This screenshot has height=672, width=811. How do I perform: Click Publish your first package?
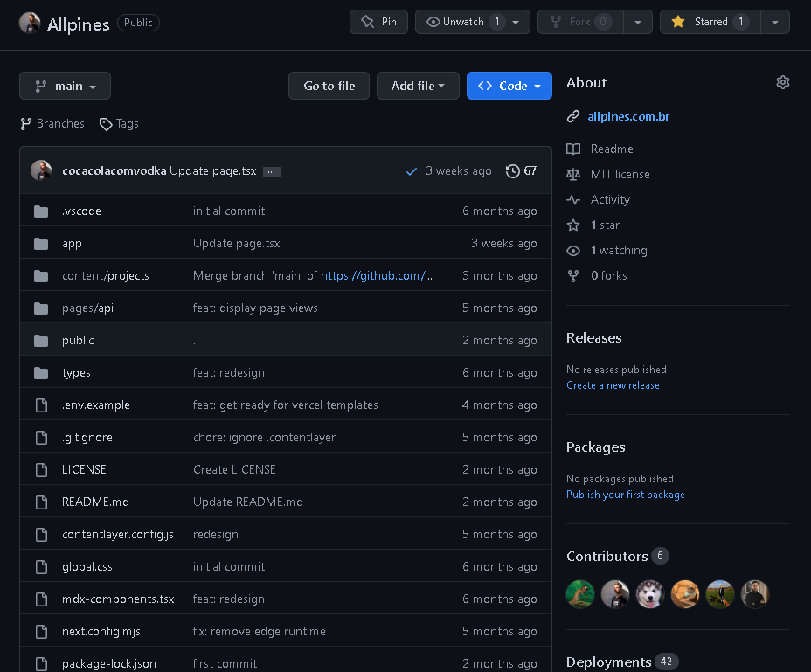[626, 495]
